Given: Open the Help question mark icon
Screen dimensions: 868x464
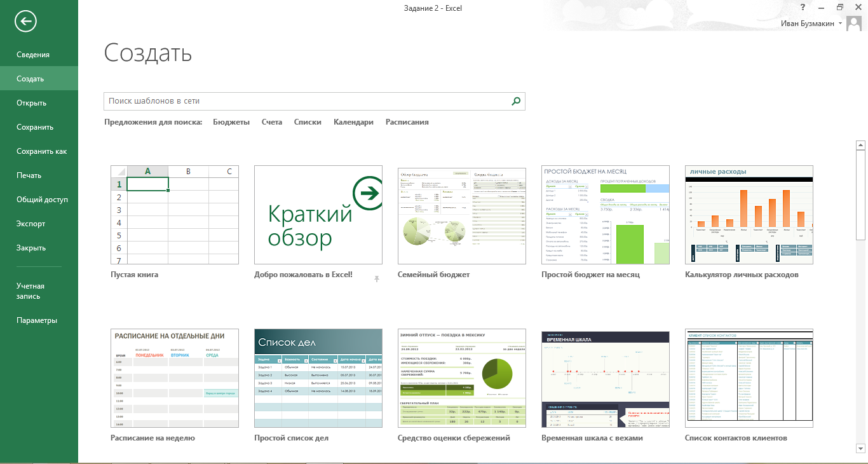Looking at the screenshot, I should (x=803, y=8).
